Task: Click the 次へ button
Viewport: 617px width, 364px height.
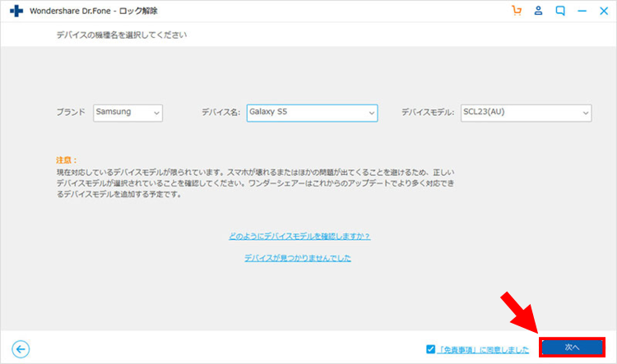Action: pyautogui.click(x=572, y=347)
